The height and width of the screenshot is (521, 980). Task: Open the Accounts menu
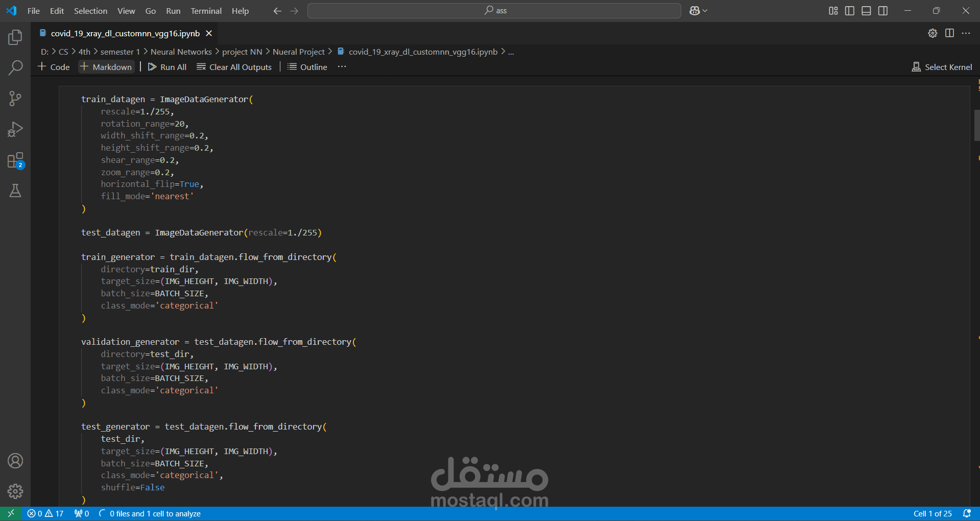pyautogui.click(x=15, y=461)
